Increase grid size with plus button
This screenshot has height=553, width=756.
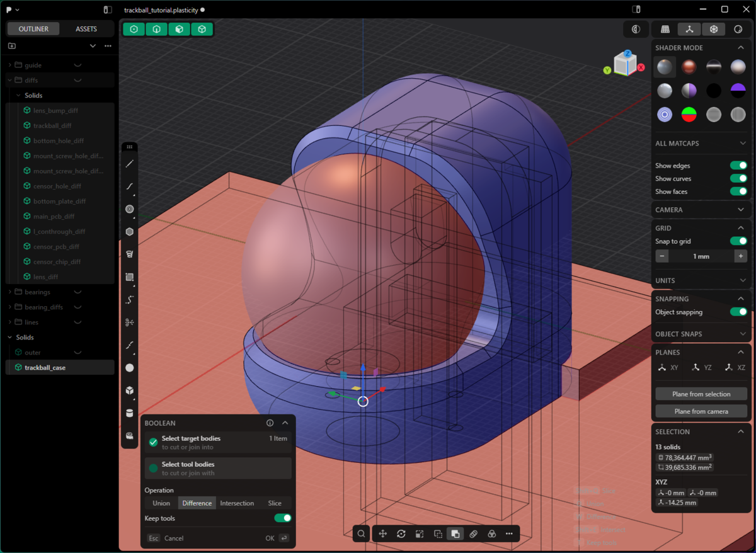(x=740, y=256)
